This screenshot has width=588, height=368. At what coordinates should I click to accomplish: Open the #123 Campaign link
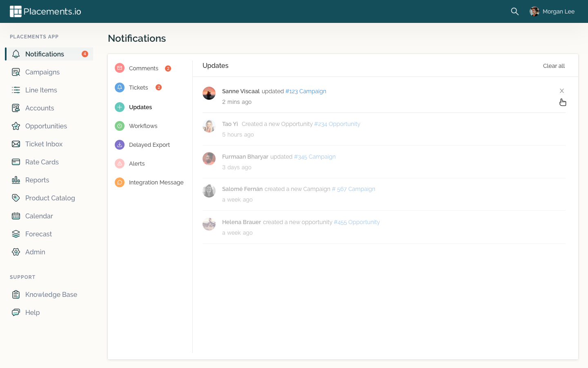point(305,91)
